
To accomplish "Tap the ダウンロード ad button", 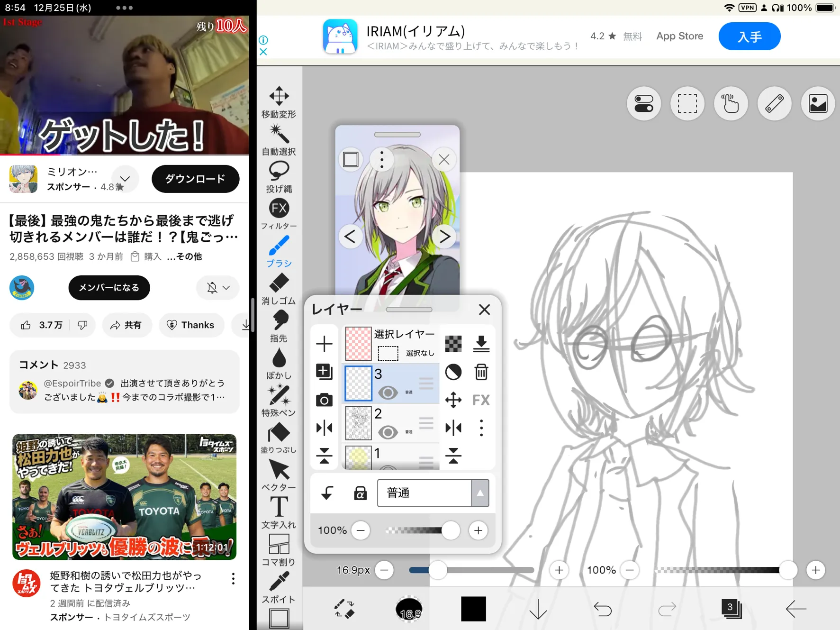I will click(x=195, y=179).
